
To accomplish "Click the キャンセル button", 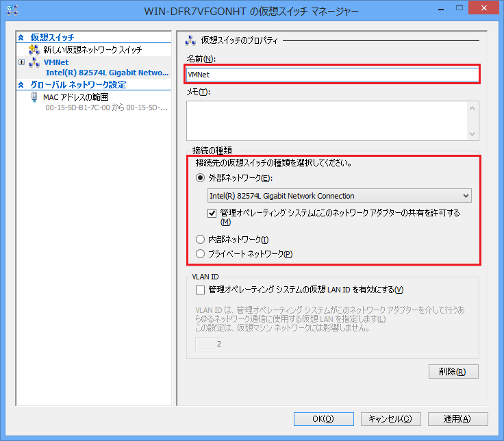I will tap(390, 419).
